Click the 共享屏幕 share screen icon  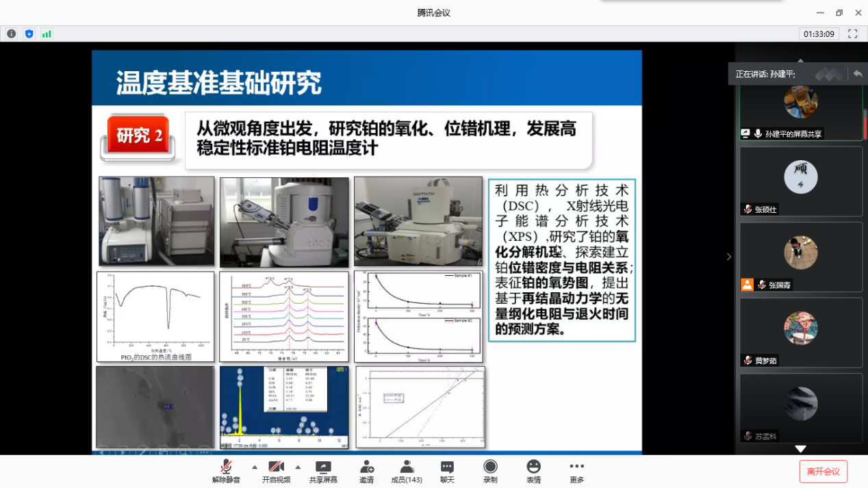pos(322,471)
